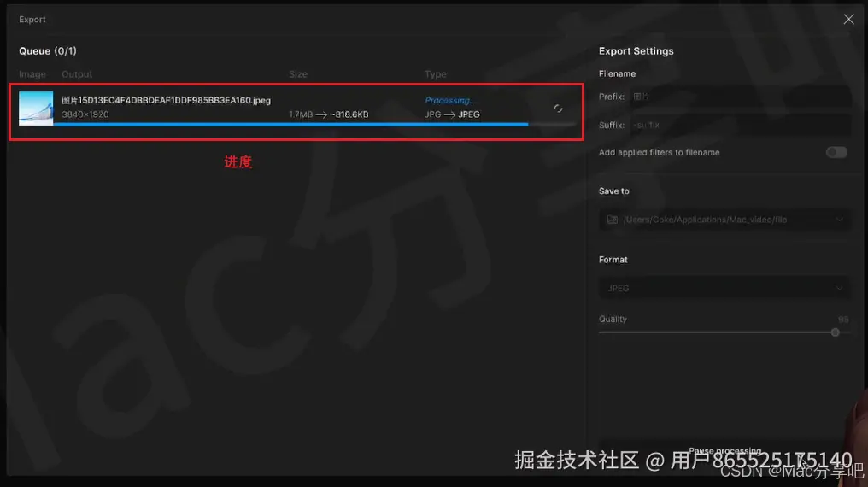
Task: Click the Prefix input field
Action: pyautogui.click(x=740, y=97)
